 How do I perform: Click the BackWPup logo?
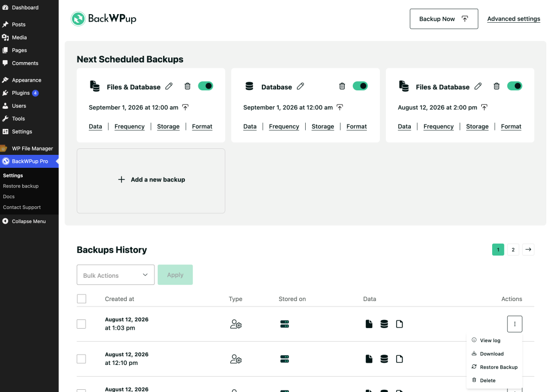coord(104,19)
